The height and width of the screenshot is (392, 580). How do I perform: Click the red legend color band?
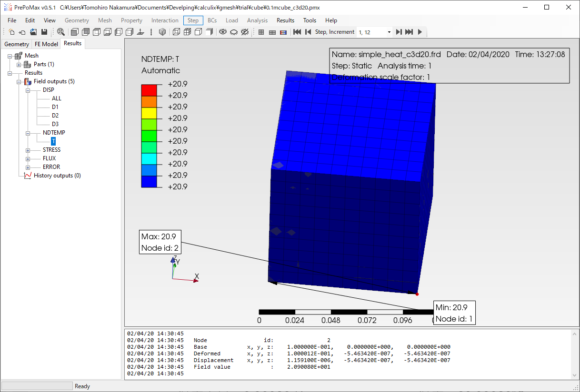point(149,90)
